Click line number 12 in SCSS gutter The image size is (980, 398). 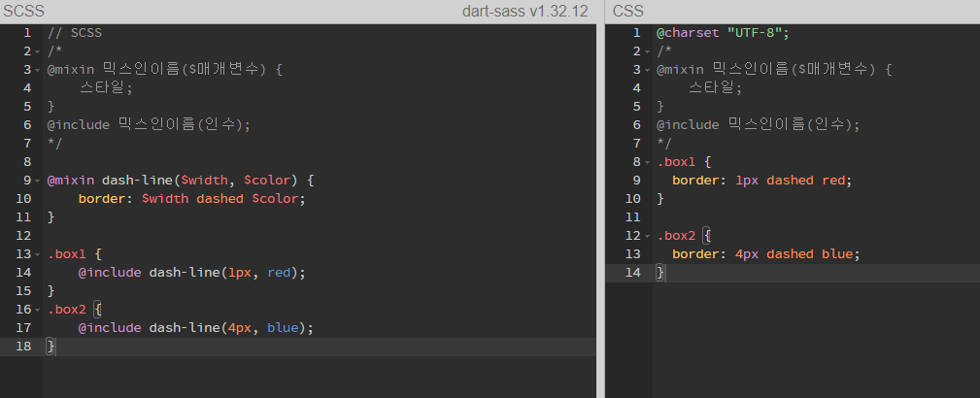tap(23, 236)
